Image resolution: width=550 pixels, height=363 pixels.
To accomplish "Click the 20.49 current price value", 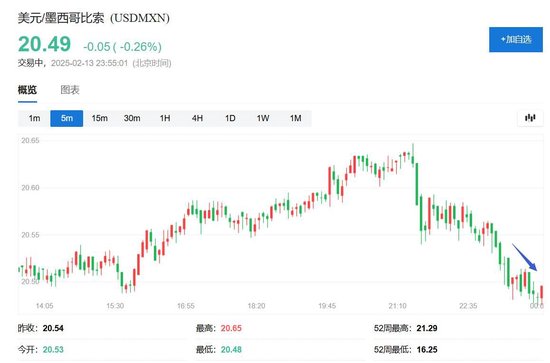I will coord(45,44).
